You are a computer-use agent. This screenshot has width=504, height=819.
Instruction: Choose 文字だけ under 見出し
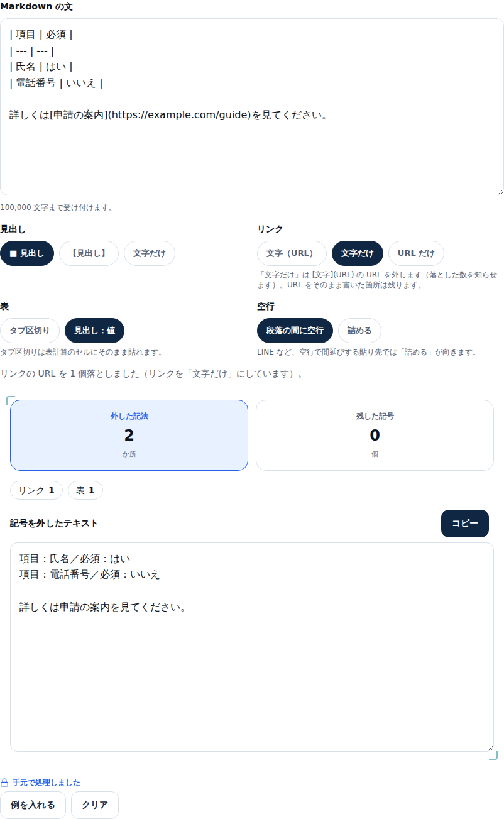tap(150, 253)
